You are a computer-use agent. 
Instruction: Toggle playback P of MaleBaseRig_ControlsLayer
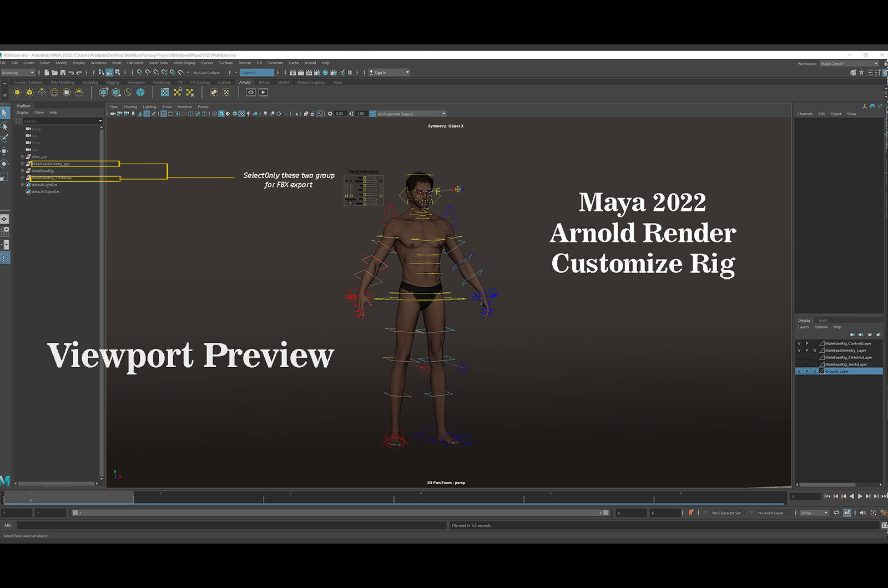coord(807,343)
